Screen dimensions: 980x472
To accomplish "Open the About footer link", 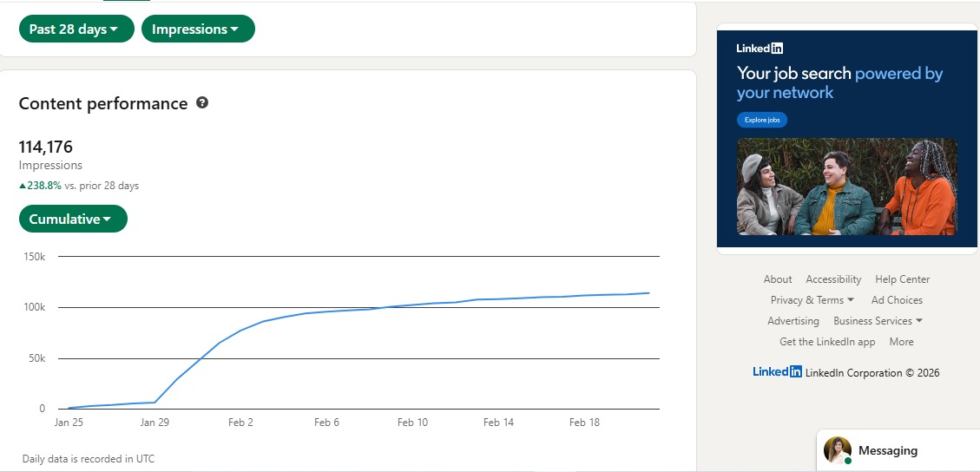I will coord(778,279).
